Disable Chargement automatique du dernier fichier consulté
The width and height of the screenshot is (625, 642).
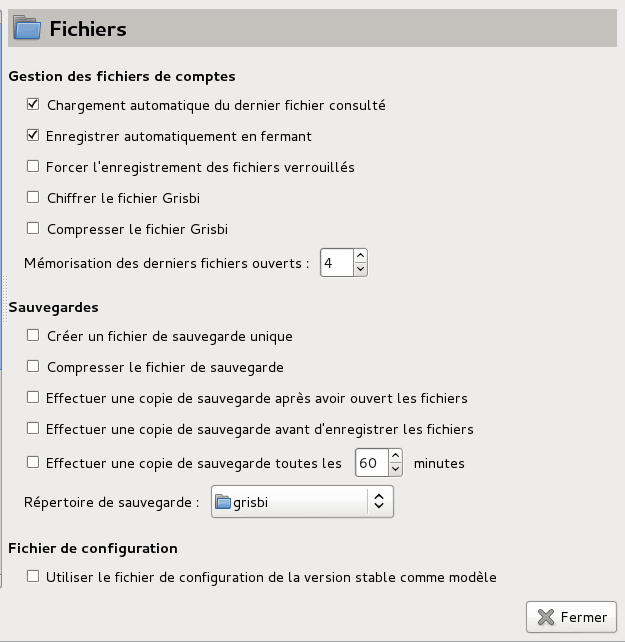coord(33,105)
